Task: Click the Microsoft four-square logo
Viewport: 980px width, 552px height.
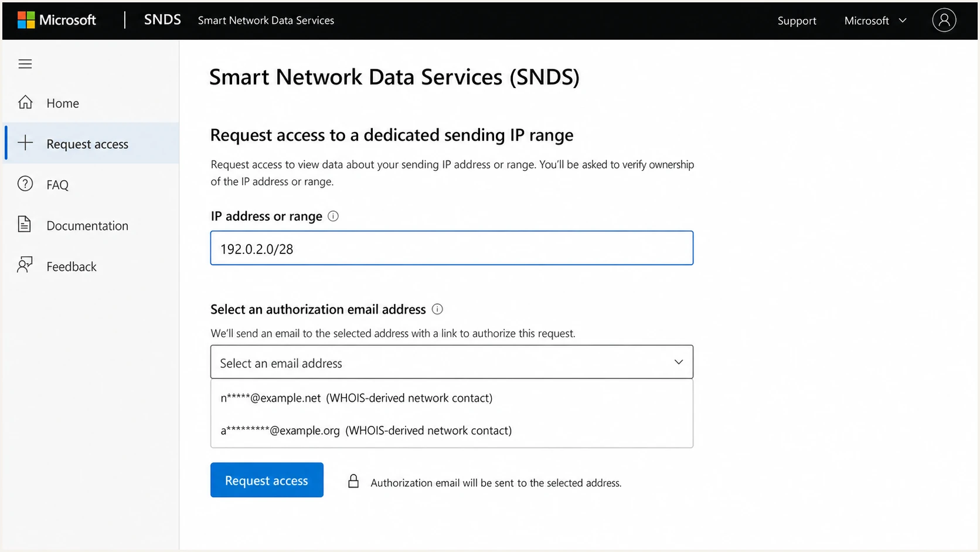Action: coord(26,20)
